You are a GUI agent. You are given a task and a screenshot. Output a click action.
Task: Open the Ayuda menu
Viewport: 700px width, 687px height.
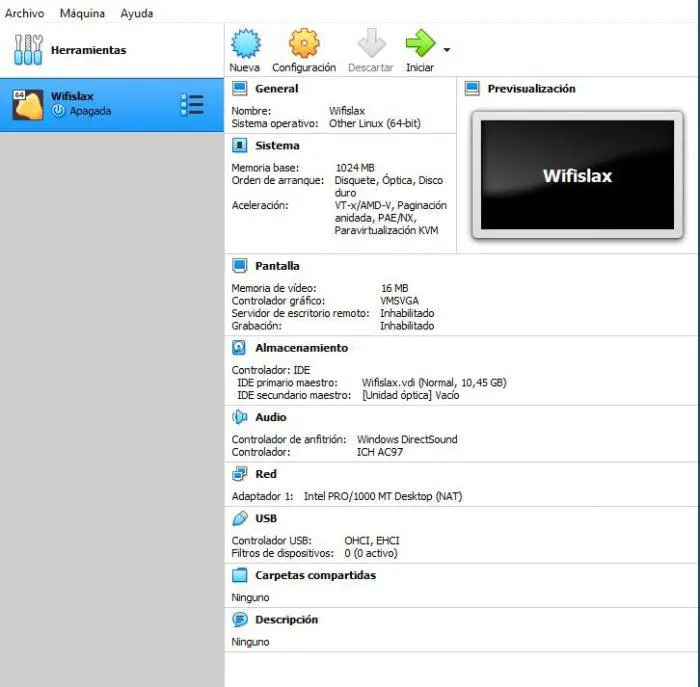click(x=137, y=13)
